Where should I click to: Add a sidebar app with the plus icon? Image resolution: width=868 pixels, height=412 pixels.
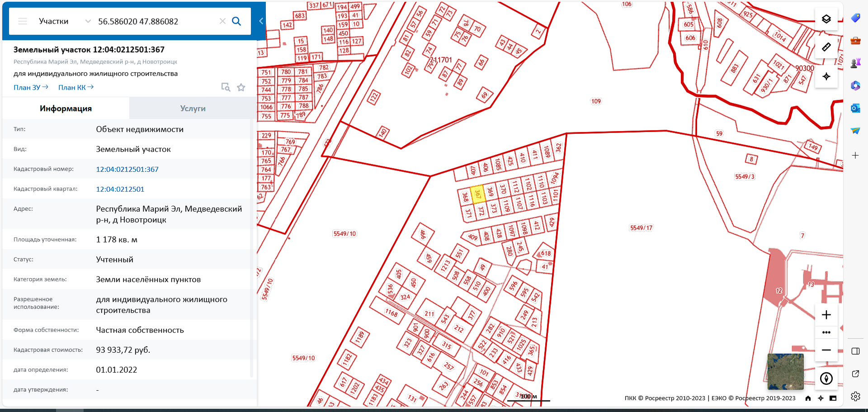click(x=855, y=156)
